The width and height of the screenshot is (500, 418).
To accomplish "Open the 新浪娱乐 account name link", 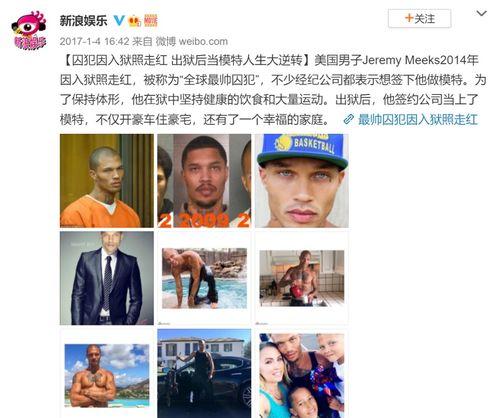I will point(83,21).
